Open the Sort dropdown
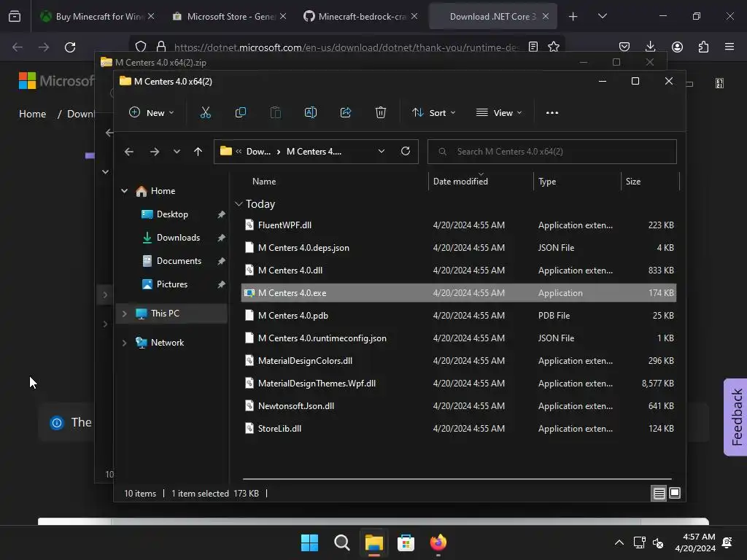Screen dimensions: 747x560 pyautogui.click(x=433, y=113)
